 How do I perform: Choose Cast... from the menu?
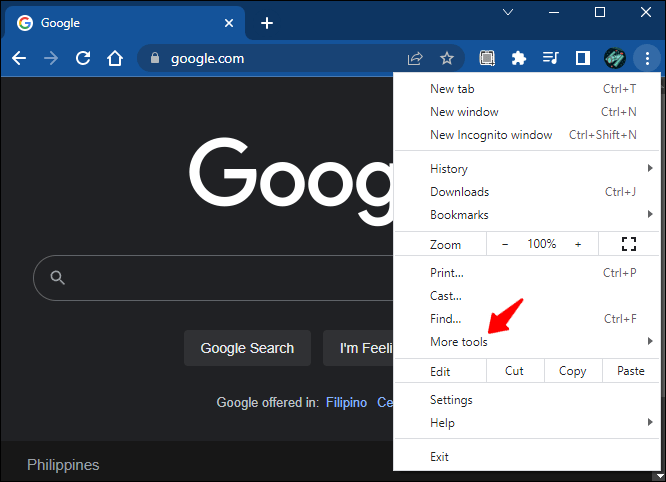pyautogui.click(x=527, y=296)
